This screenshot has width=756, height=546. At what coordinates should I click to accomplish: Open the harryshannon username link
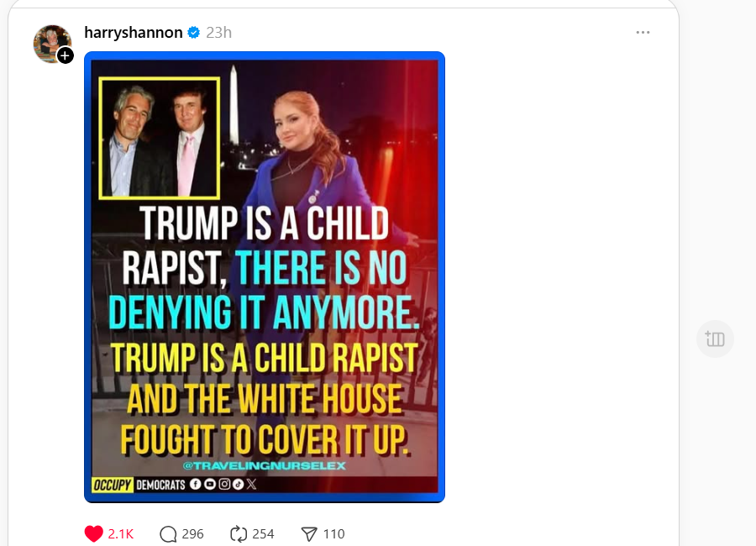[133, 33]
